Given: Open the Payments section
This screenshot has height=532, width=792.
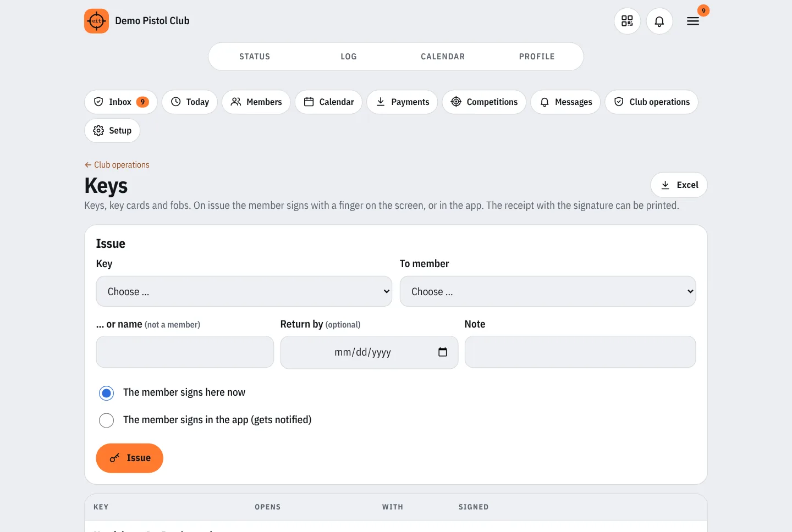Looking at the screenshot, I should pos(402,102).
